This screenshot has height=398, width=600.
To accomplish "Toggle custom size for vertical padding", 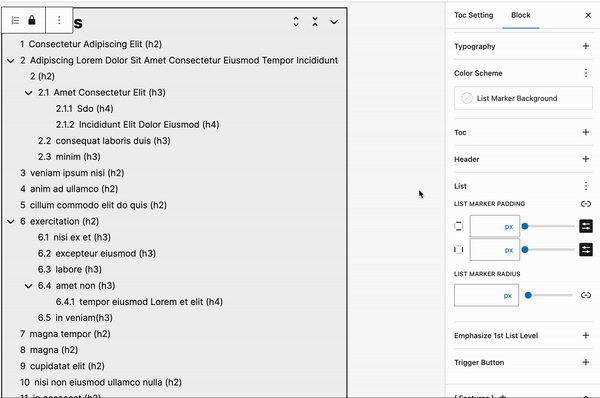I will [586, 226].
